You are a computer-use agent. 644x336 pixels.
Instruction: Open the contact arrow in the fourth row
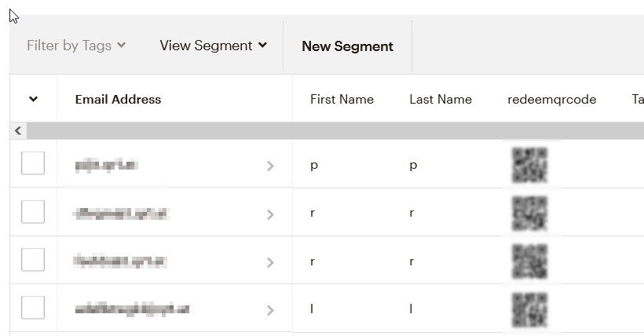click(x=270, y=311)
